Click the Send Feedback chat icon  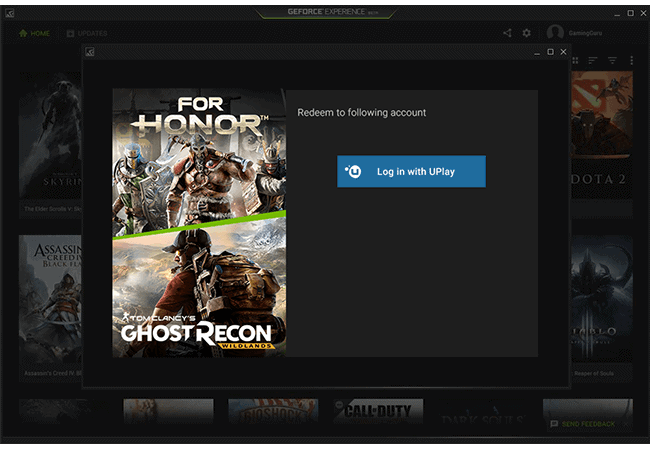click(554, 424)
